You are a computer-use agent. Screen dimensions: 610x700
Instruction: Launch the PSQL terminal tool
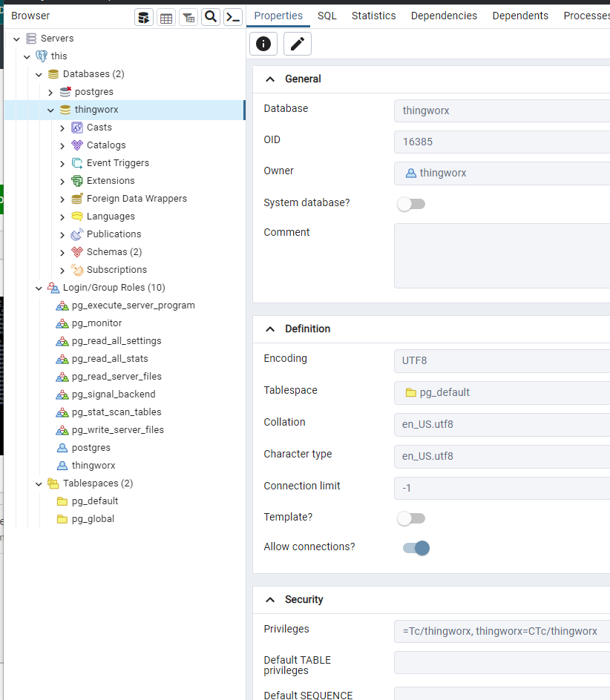[232, 17]
